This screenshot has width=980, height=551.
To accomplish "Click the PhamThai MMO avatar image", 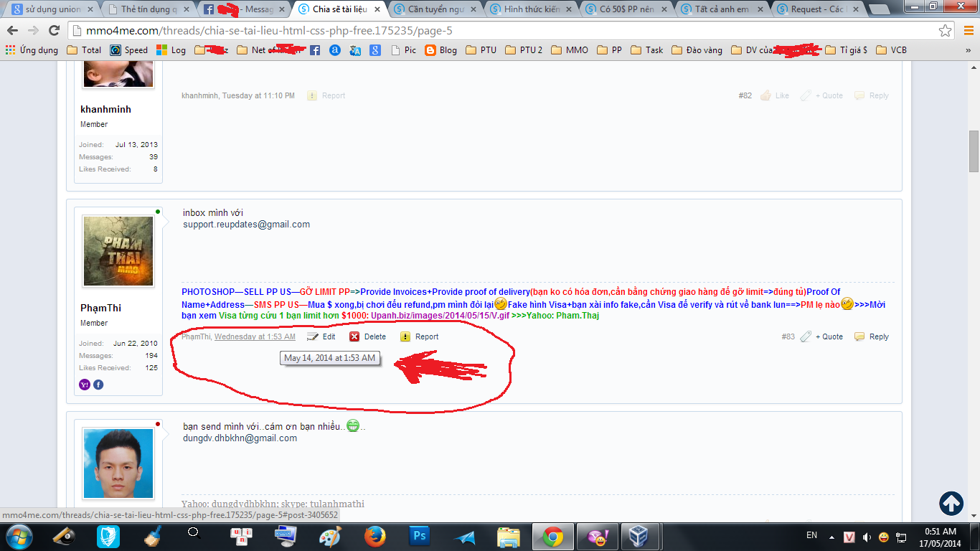I will coord(118,251).
